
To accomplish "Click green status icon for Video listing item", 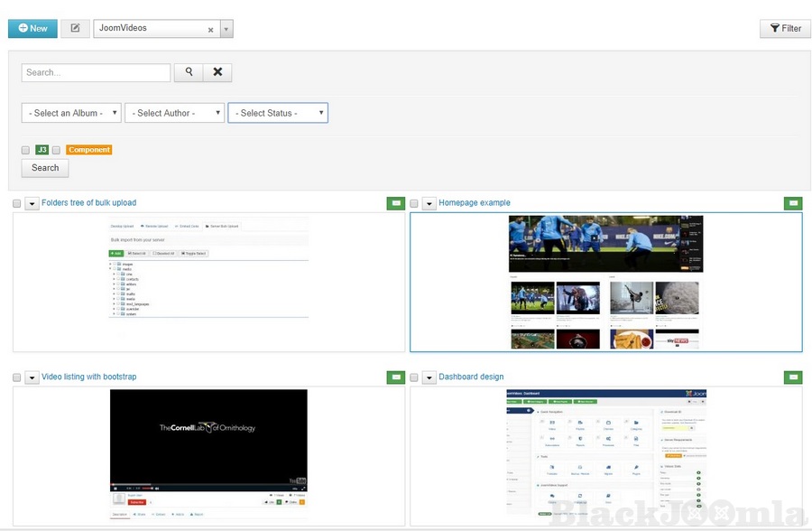I will click(395, 377).
